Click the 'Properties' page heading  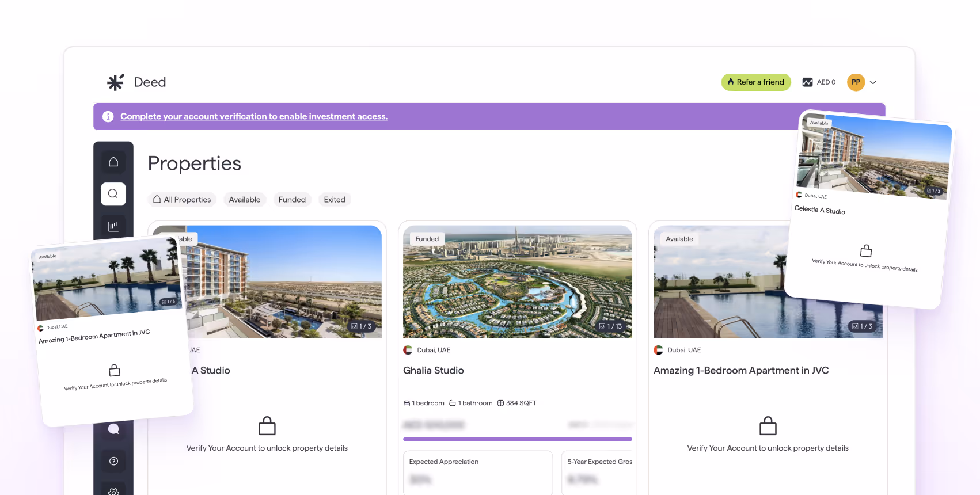(x=195, y=164)
